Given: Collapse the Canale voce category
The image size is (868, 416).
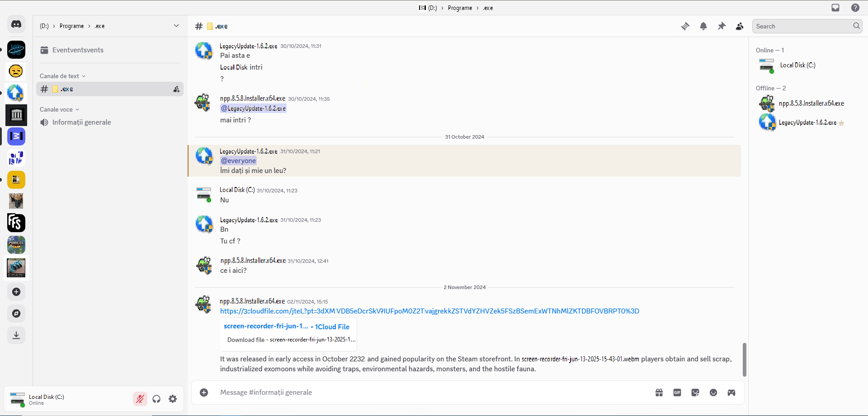Looking at the screenshot, I should 59,109.
